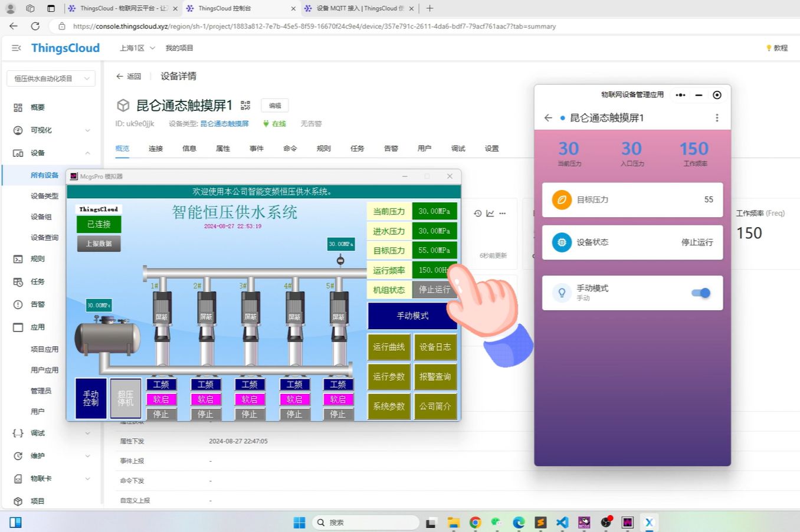Click the 告警 alert icon in the sidebar
This screenshot has width=800, height=532.
pos(18,304)
